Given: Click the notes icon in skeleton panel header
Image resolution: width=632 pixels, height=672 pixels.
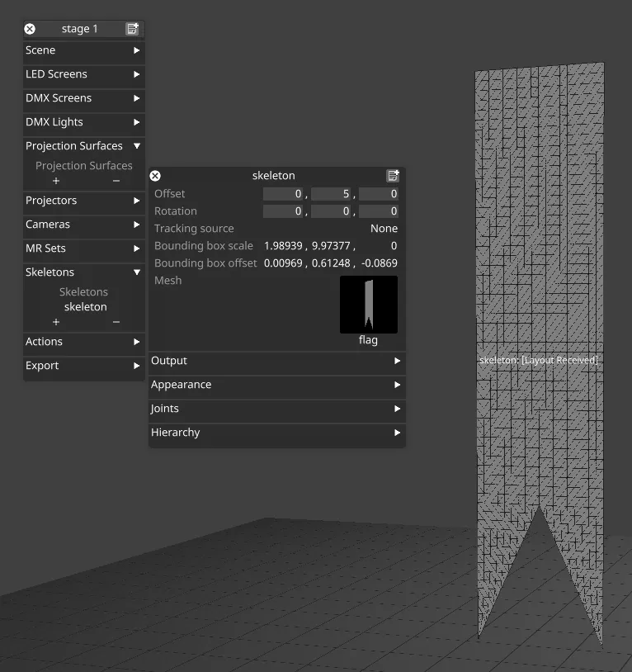Looking at the screenshot, I should (393, 176).
